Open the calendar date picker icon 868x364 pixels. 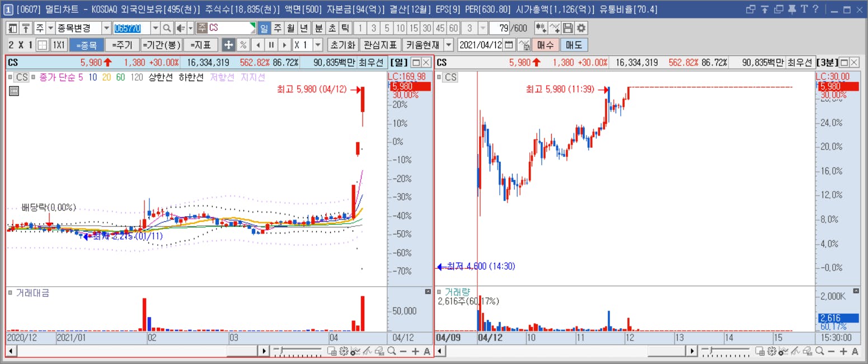click(509, 45)
